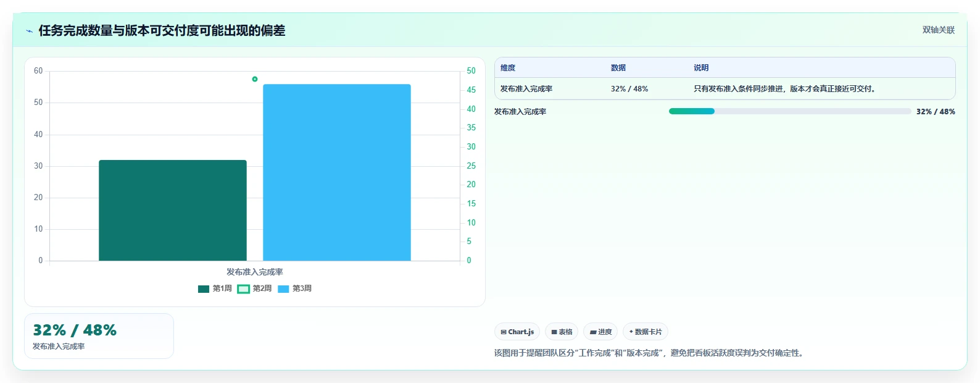Click the lightning icon beside the title
Screen dimensions: 980x383
29,31
